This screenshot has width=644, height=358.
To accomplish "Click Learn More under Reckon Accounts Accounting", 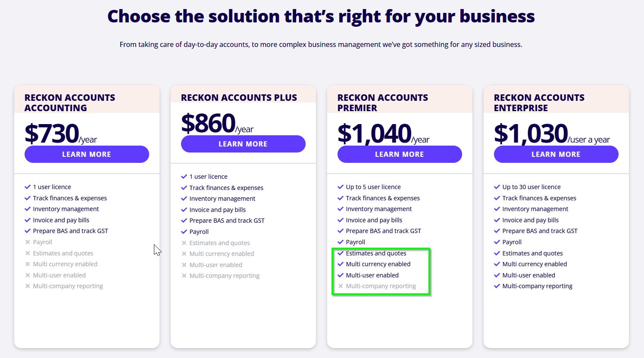I will pos(87,154).
